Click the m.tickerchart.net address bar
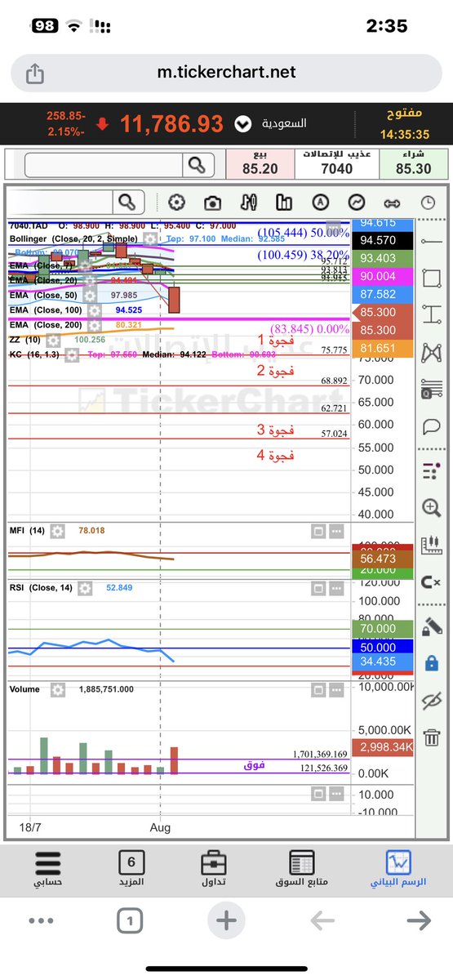This screenshot has width=453, height=980. [x=226, y=73]
